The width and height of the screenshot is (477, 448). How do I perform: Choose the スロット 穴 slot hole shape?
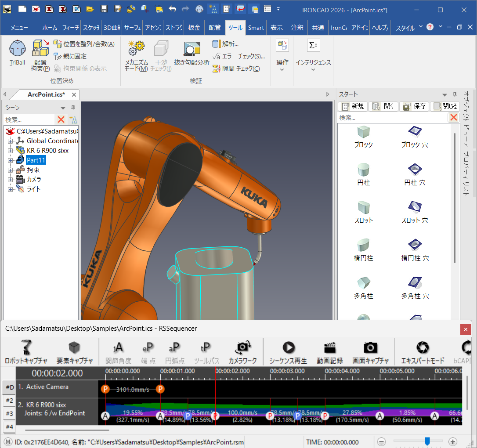[415, 212]
